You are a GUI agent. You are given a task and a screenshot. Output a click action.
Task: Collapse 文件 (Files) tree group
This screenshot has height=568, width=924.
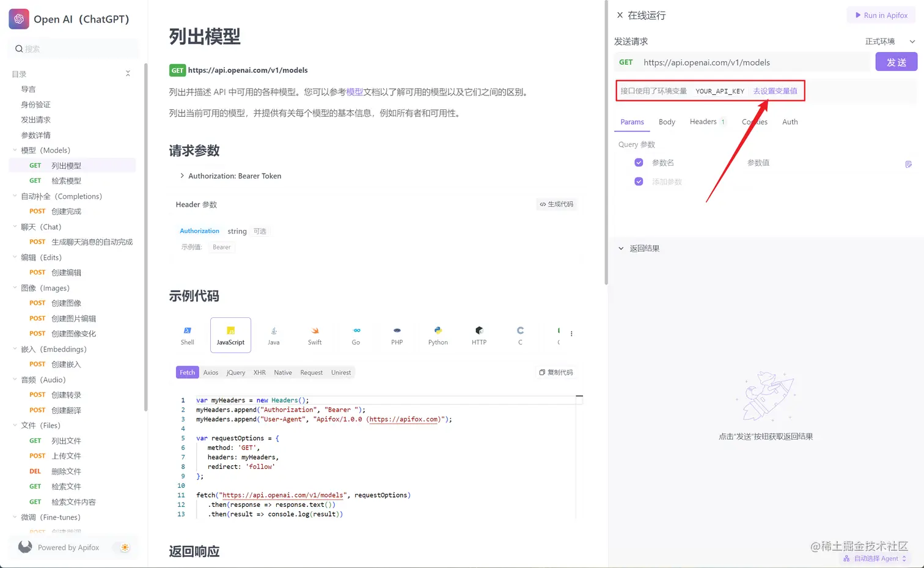tap(15, 425)
